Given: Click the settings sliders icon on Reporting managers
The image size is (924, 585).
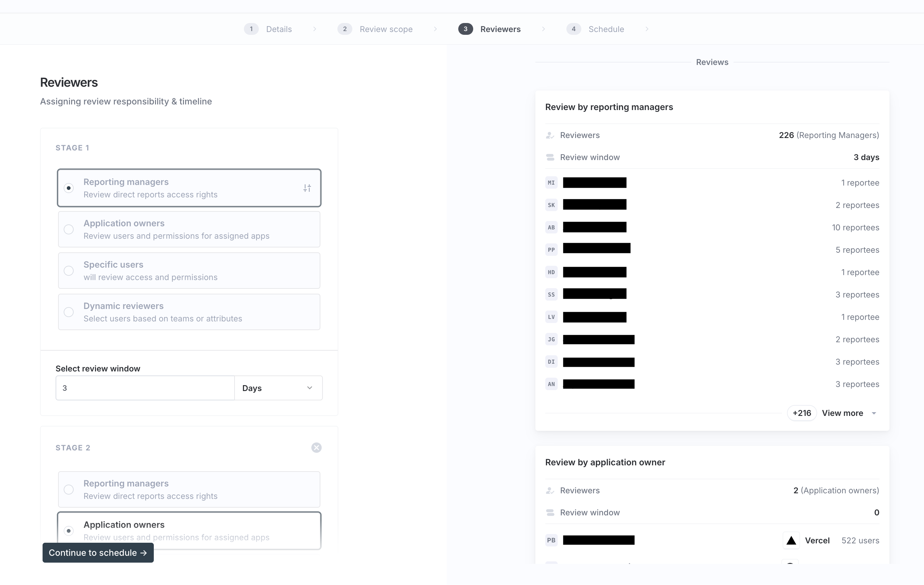Looking at the screenshot, I should [x=307, y=188].
